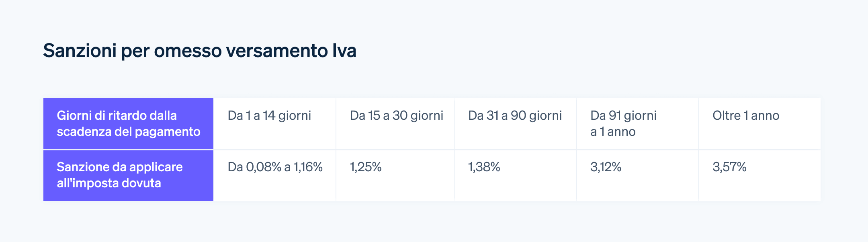
Task: Click the scadenza del pagamento text line
Action: 129,132
